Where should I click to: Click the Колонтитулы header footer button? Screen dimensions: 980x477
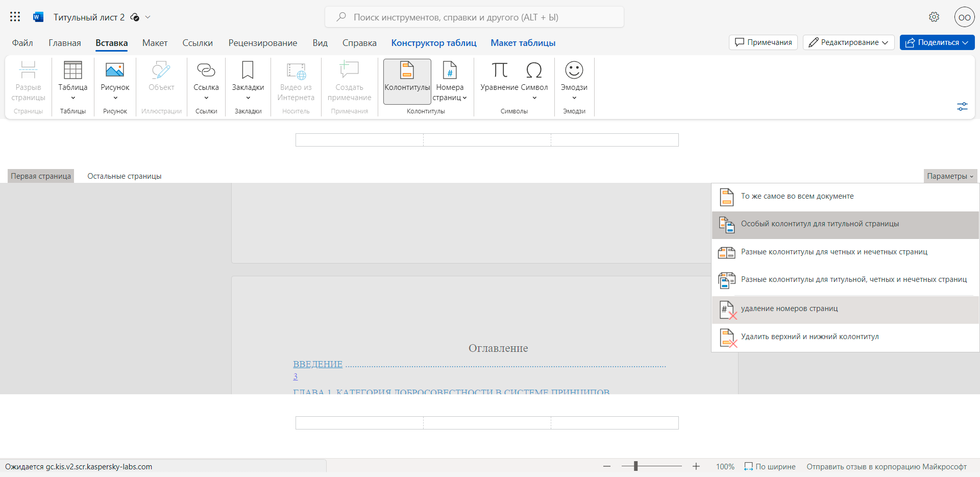[x=407, y=81]
